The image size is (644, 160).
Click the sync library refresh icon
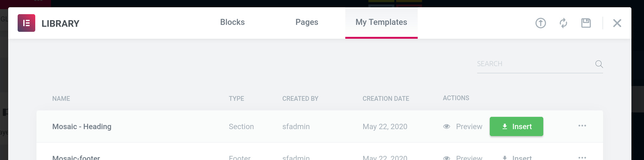[563, 23]
